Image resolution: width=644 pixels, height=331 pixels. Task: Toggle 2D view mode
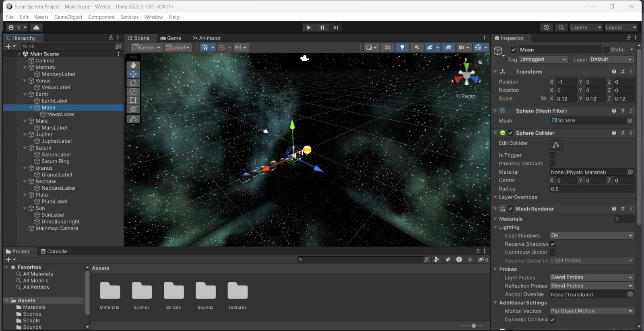(387, 47)
